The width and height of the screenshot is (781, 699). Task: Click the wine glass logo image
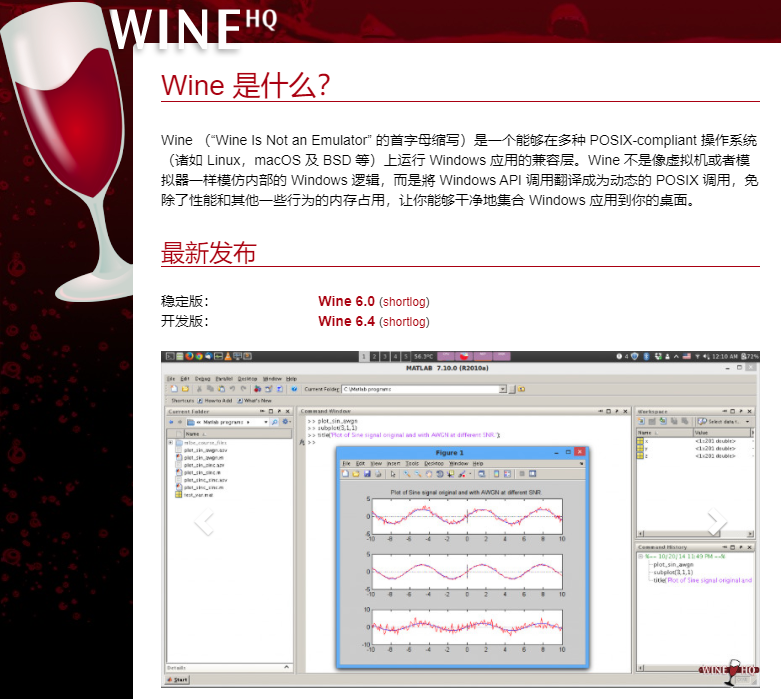tap(65, 154)
